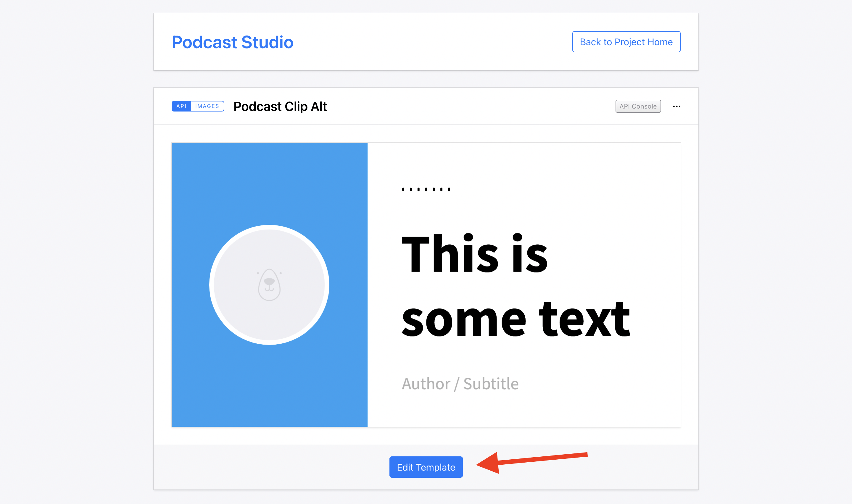The width and height of the screenshot is (852, 504).
Task: Click the Podcast Studio heading link
Action: click(232, 43)
